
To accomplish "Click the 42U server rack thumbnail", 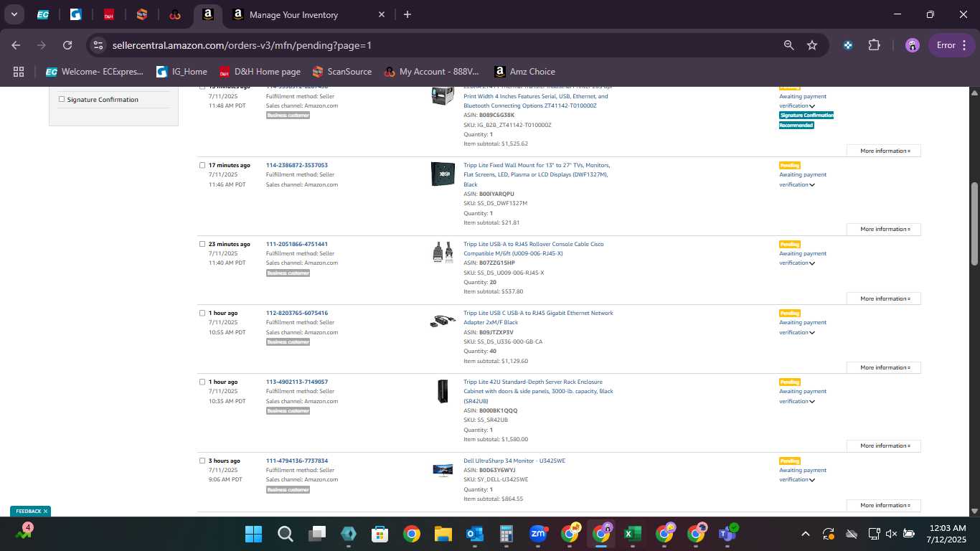I will [443, 392].
